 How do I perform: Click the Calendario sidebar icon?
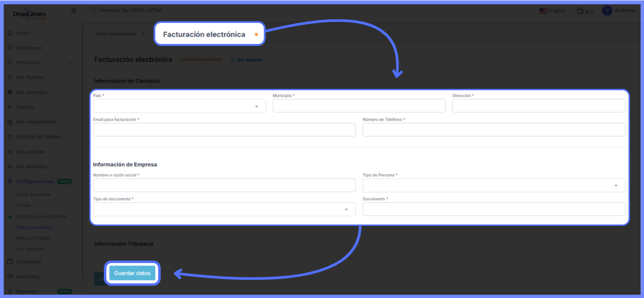coord(10,262)
